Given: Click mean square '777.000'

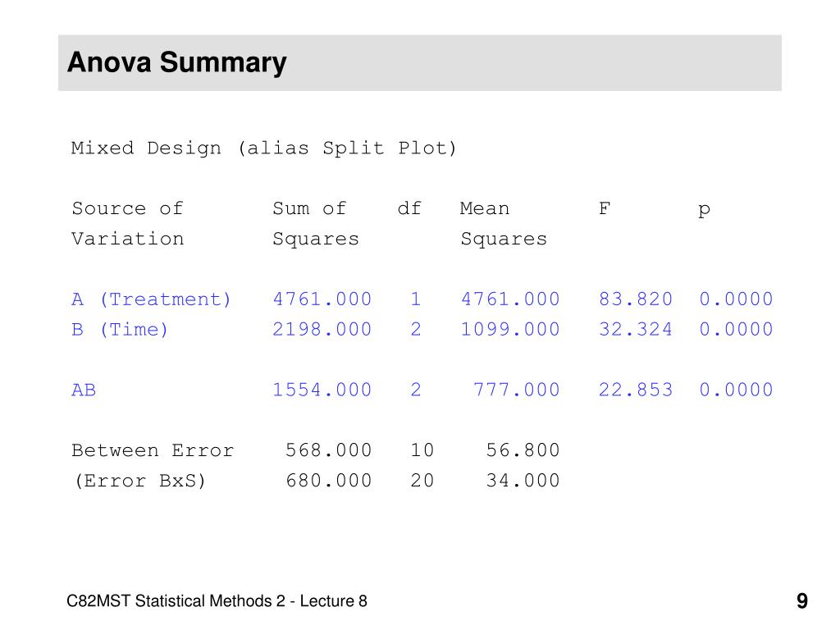Looking at the screenshot, I should pos(517,390).
